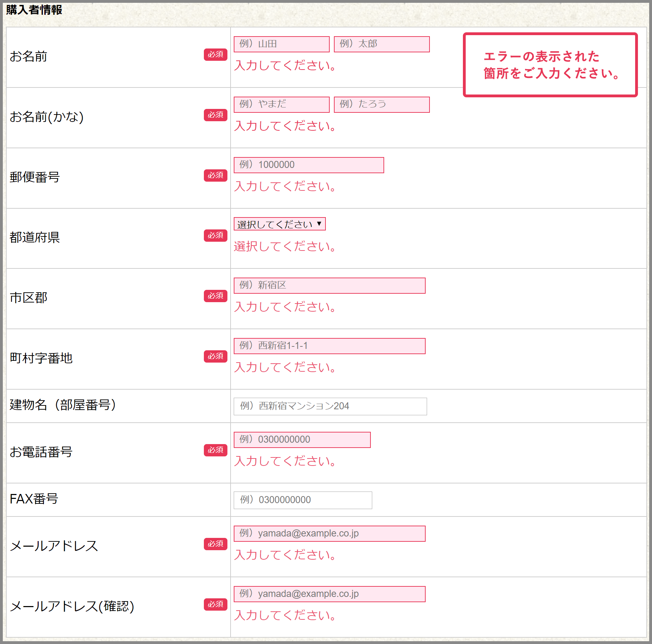
Task: Click the 建物名 building name field
Action: 330,406
